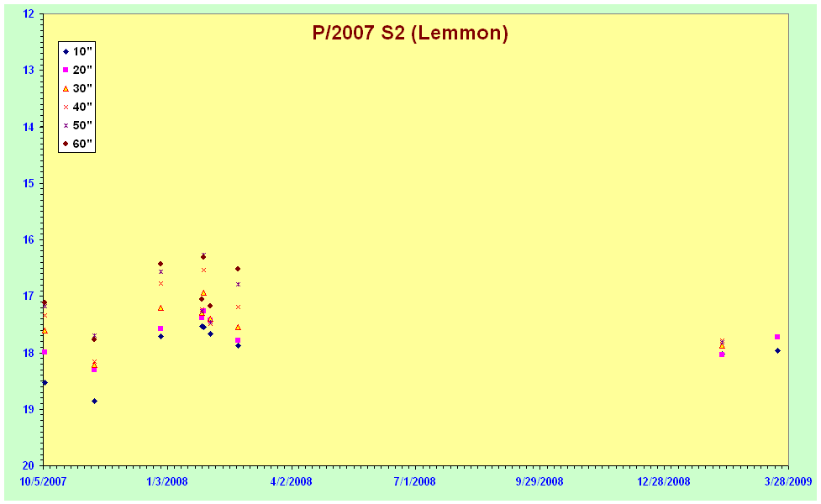821x504 pixels.
Task: Click the x-axis label 7/1/2008
Action: (414, 481)
